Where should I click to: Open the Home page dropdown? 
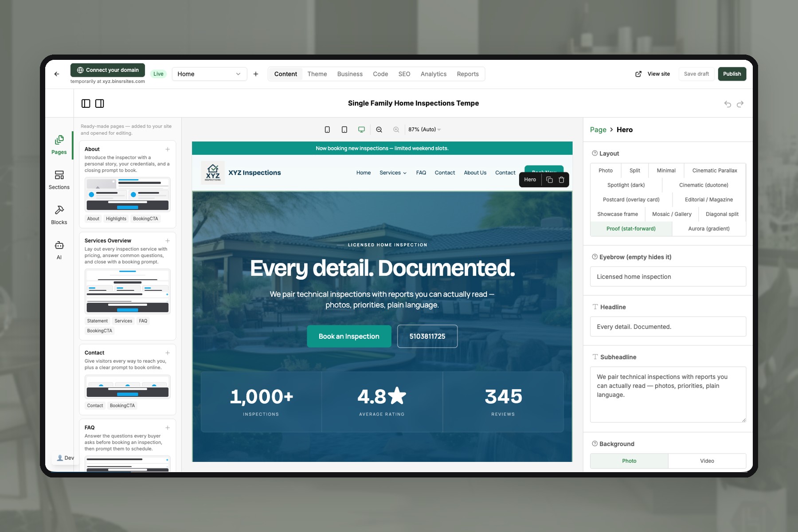(x=209, y=74)
